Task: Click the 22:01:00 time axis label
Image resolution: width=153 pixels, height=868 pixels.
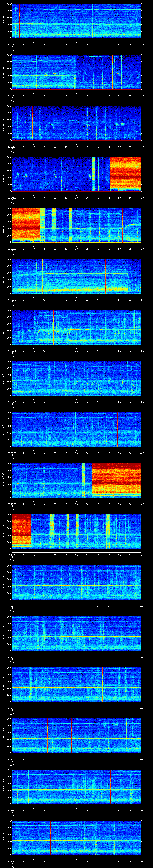Action: click(12, 44)
